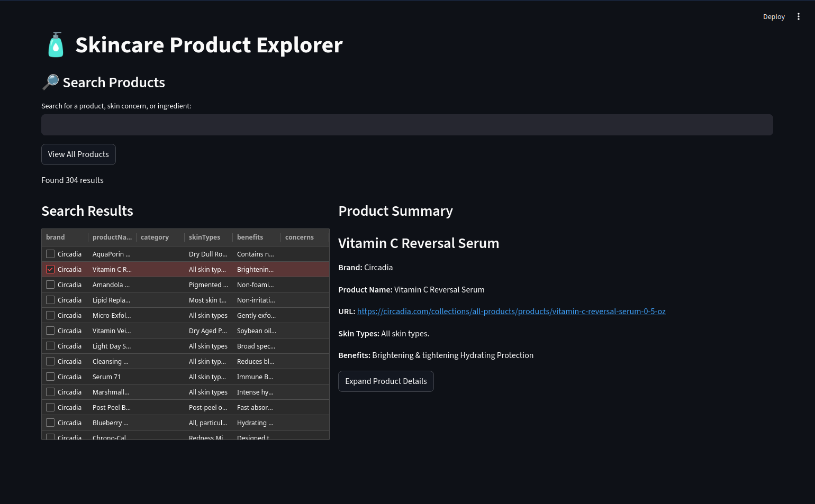Check the Post Peel B... row checkbox
The image size is (815, 504).
click(x=50, y=407)
